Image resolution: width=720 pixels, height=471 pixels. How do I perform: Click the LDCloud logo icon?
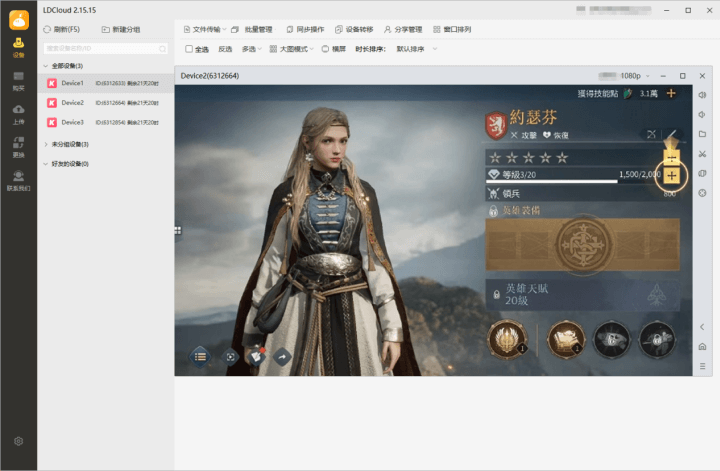19,20
